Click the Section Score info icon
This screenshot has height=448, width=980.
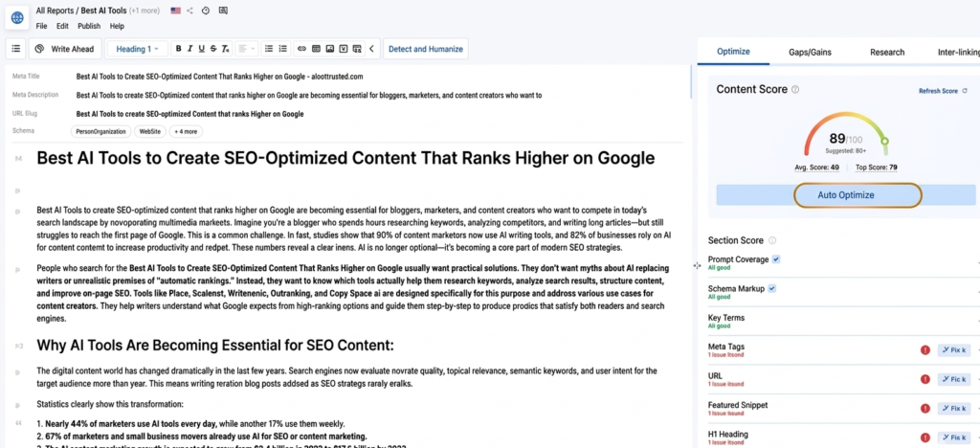click(x=772, y=240)
